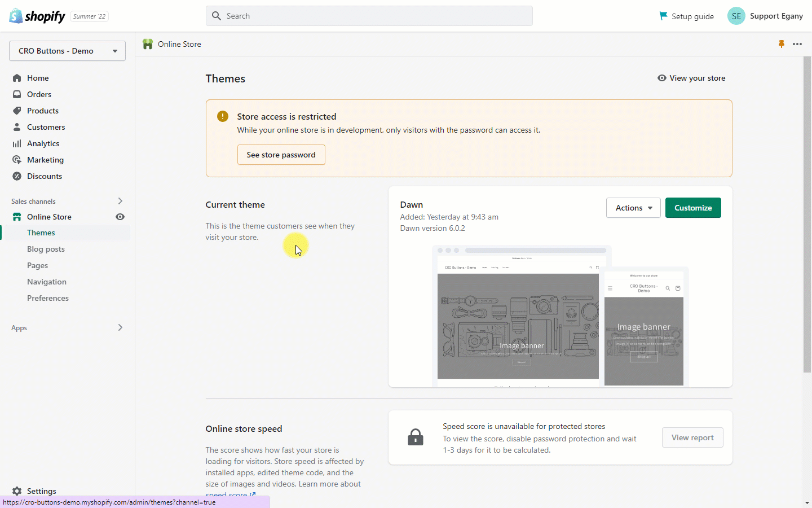Screen dimensions: 812x508
Task: Click the Store access is restricted heading
Action: [286, 116]
